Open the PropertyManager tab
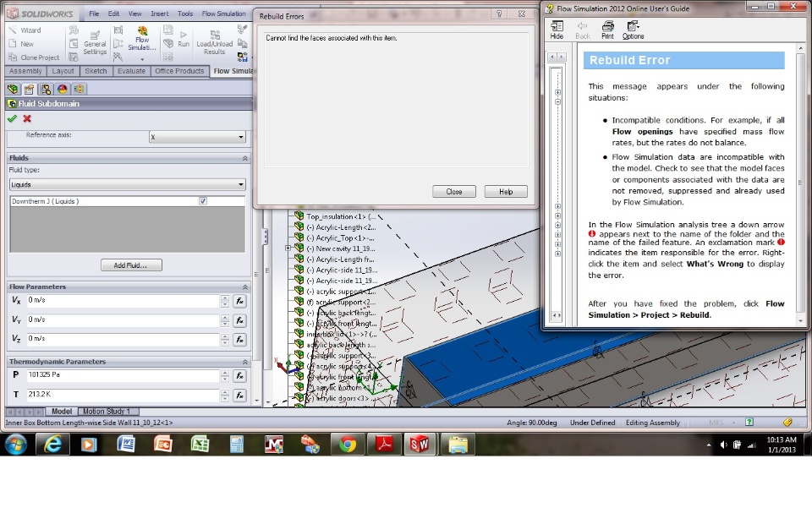This screenshot has height=513, width=812. tap(29, 89)
